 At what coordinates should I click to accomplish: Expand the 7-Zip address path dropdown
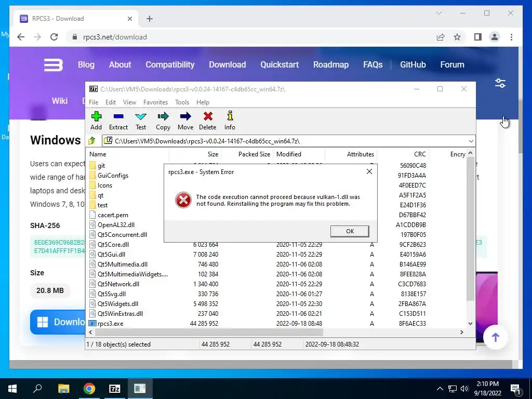(x=471, y=141)
